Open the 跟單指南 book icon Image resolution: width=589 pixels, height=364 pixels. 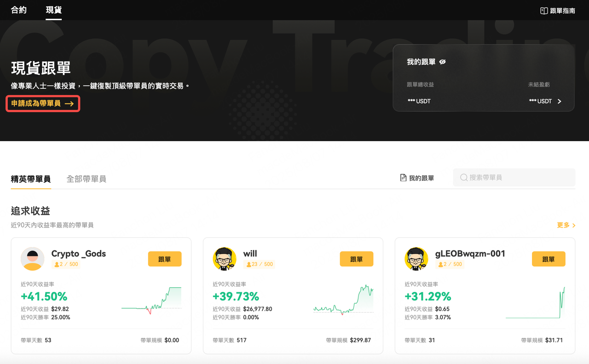click(x=544, y=11)
